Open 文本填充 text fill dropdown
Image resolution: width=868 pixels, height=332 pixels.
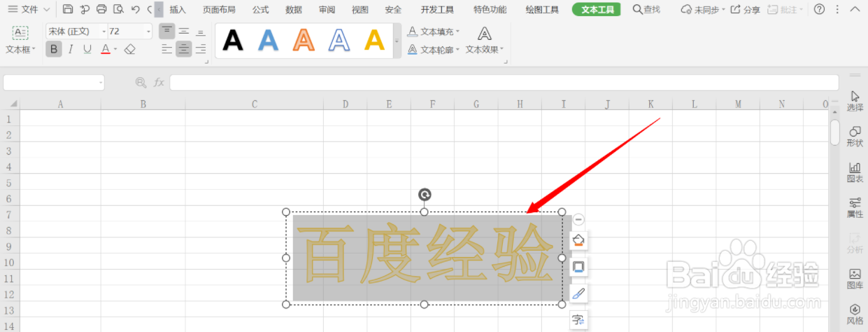pos(434,32)
